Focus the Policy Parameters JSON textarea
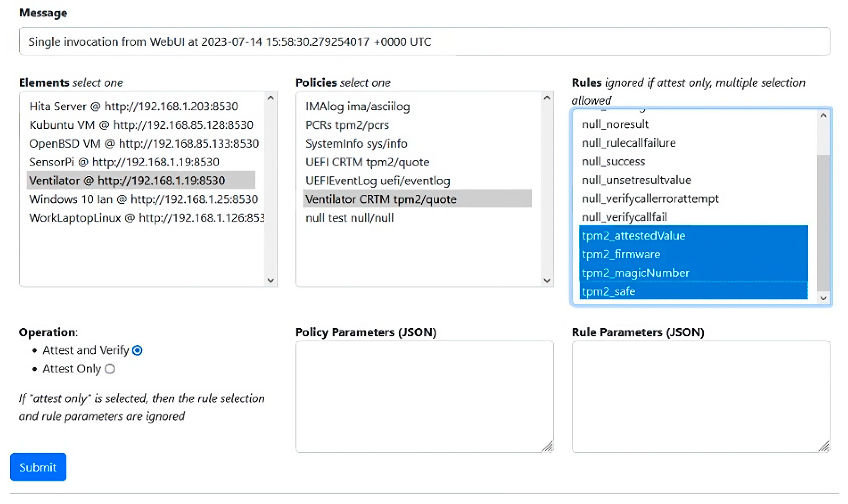This screenshot has width=848, height=504. coord(424,396)
